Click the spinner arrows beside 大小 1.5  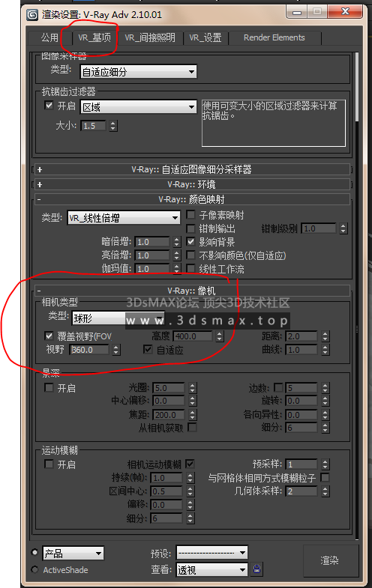(113, 126)
